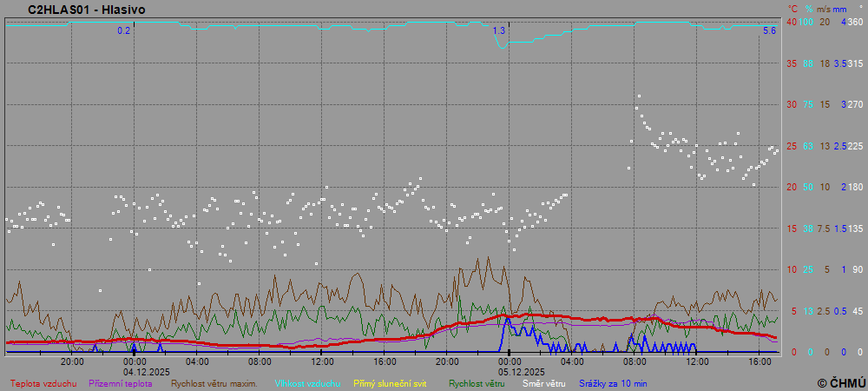Select the Přízemní teplota legend label
868x391 pixels.
pos(121,383)
